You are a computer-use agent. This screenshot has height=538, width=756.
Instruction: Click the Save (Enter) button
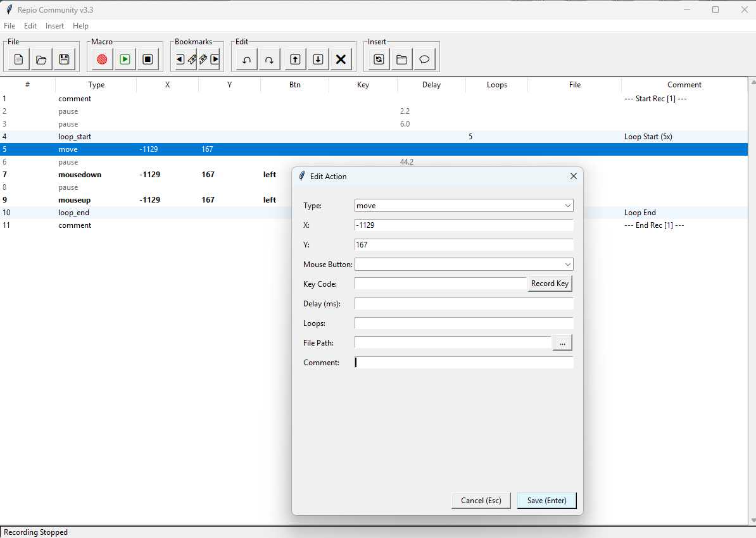tap(546, 501)
